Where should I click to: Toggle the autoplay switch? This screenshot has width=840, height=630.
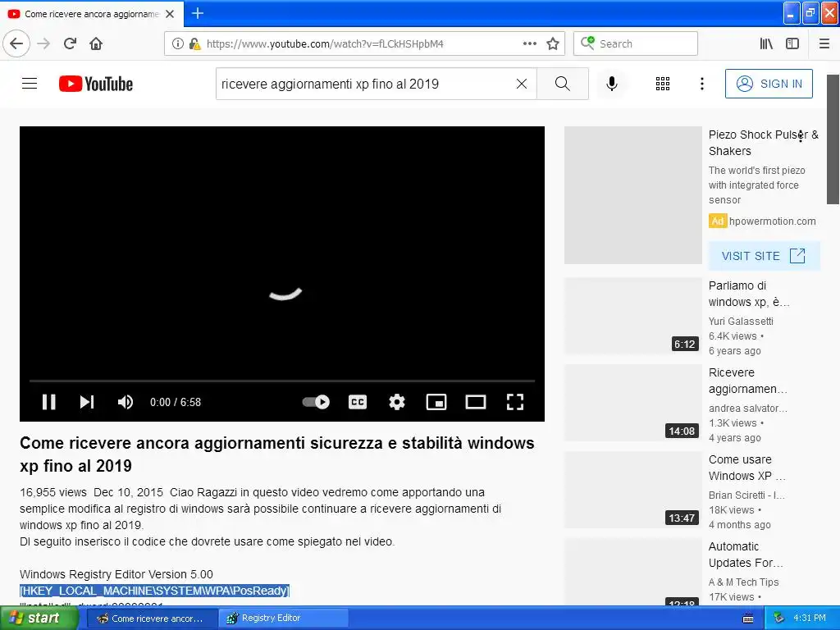[316, 402]
